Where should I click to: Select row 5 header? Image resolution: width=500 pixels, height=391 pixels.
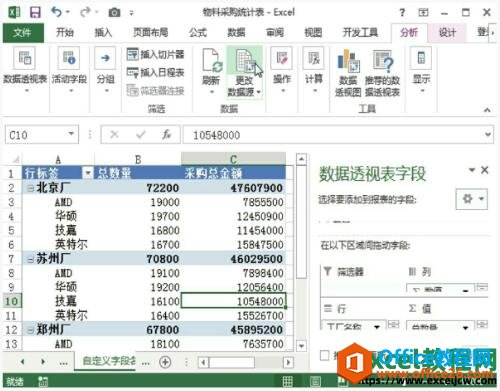11,231
